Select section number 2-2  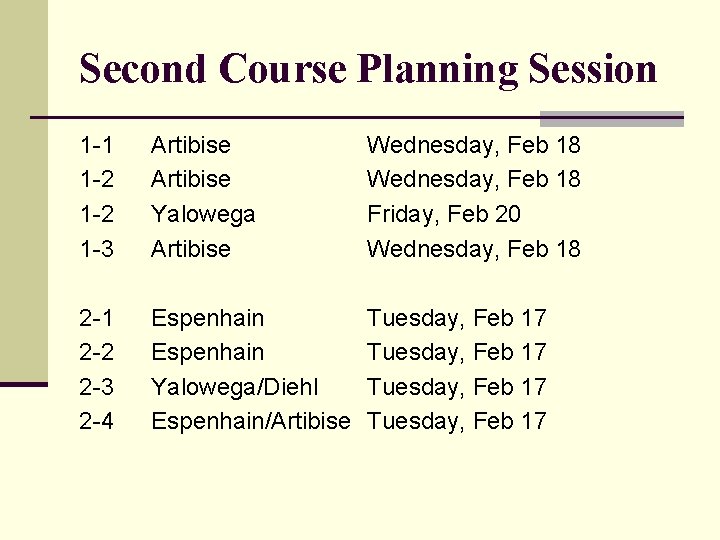97,352
